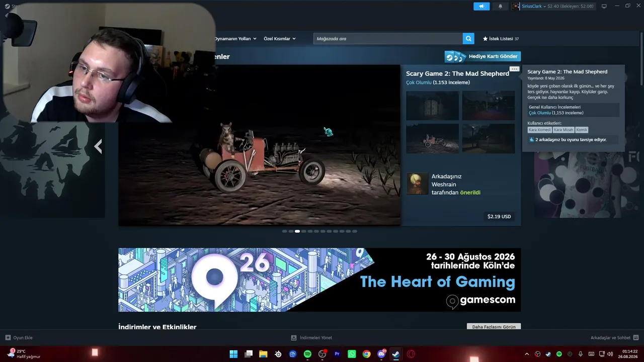Open OBS Studio from the taskbar
Screen dimensions: 644x362
pos(323,354)
